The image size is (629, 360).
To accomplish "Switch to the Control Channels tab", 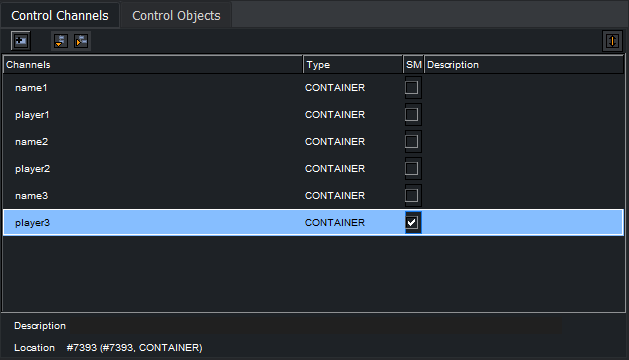I will tap(60, 16).
